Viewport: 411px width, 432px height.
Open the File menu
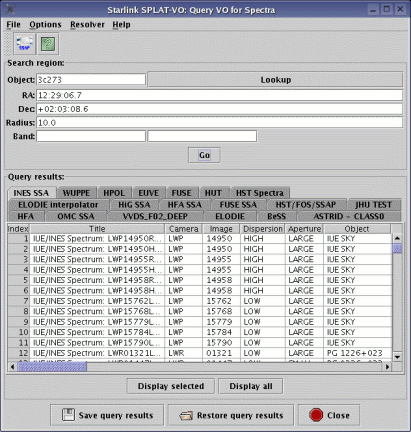13,25
